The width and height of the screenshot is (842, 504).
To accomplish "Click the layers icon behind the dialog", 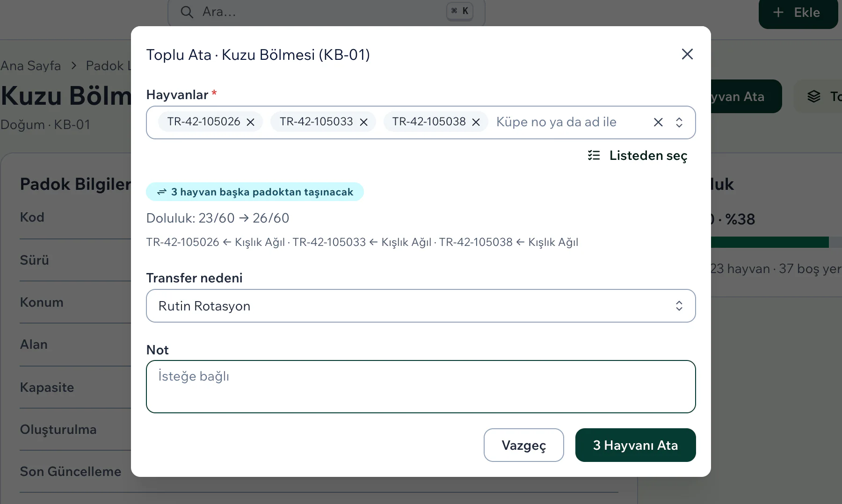I will coord(814,96).
